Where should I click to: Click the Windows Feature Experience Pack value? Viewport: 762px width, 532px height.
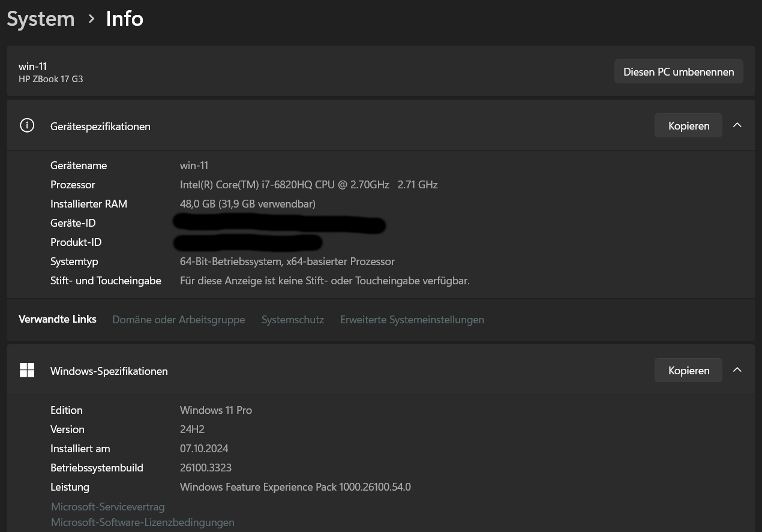pos(295,487)
